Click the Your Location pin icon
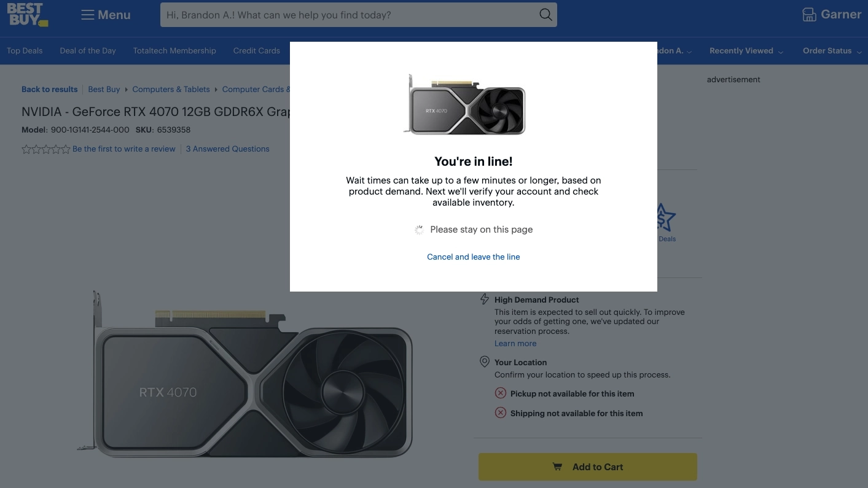 point(485,362)
